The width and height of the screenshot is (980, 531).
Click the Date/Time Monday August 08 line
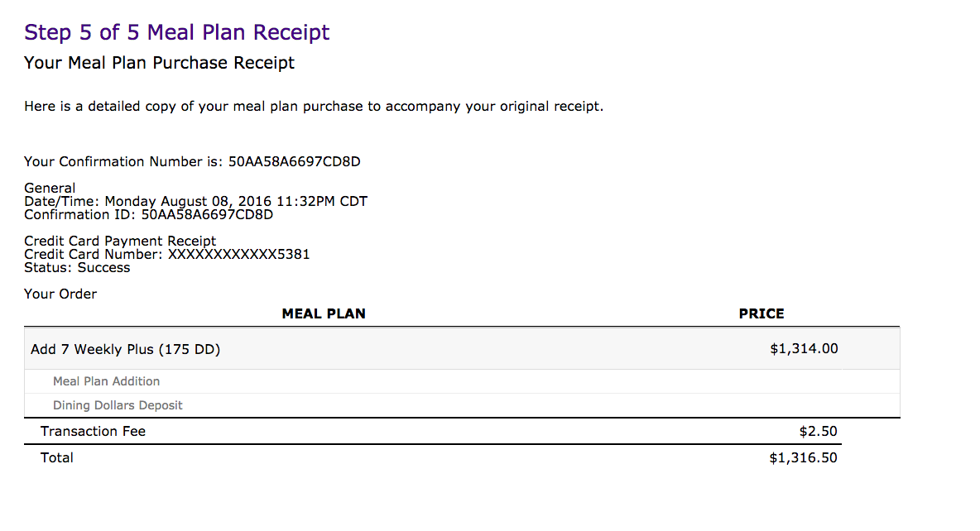[x=195, y=201]
